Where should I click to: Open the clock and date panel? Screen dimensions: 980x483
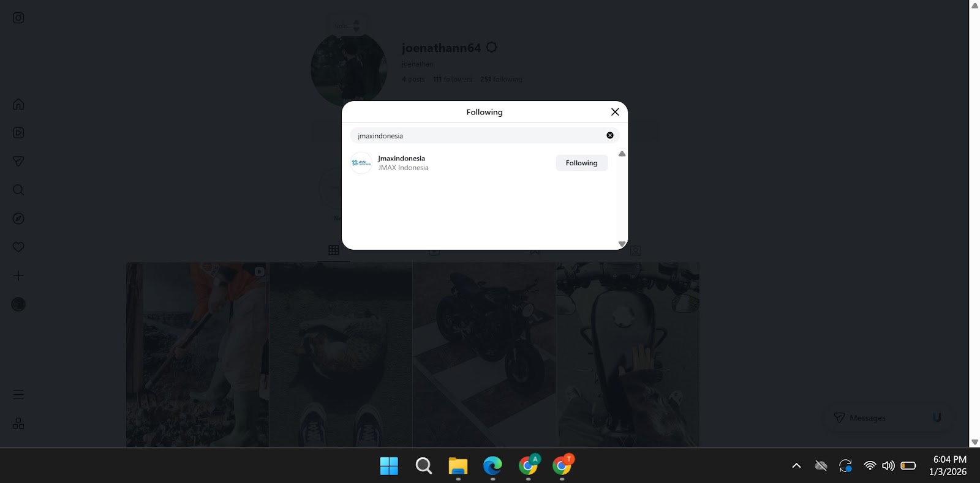click(x=948, y=465)
